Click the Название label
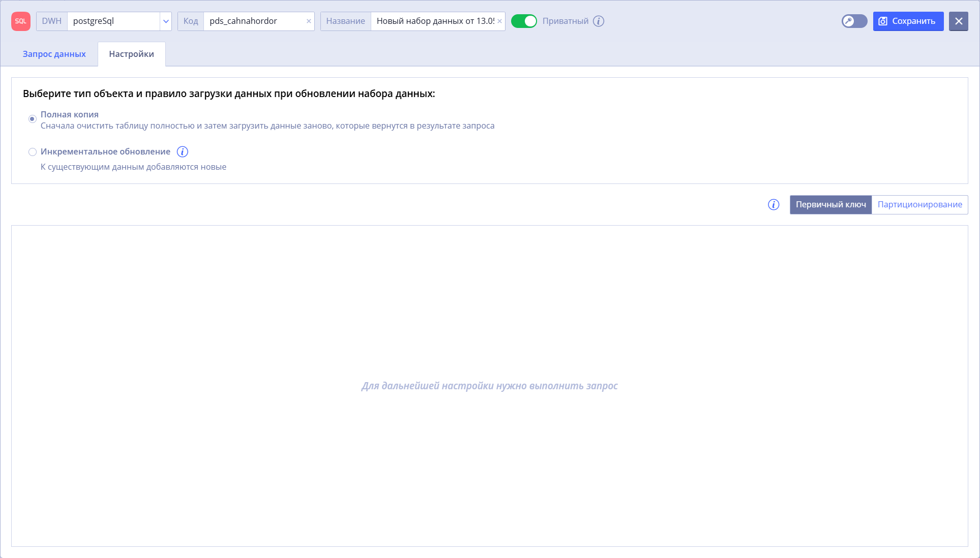The image size is (980, 558). click(x=346, y=21)
